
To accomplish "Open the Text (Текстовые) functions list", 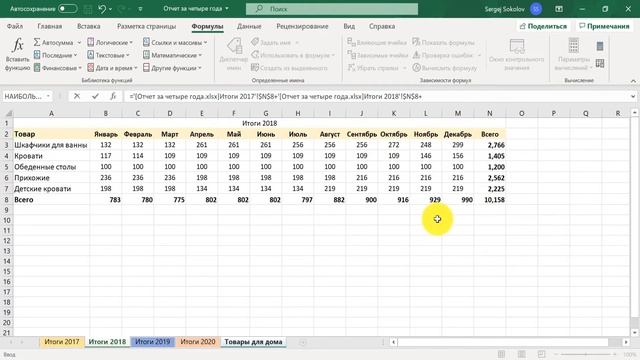I will pos(108,55).
